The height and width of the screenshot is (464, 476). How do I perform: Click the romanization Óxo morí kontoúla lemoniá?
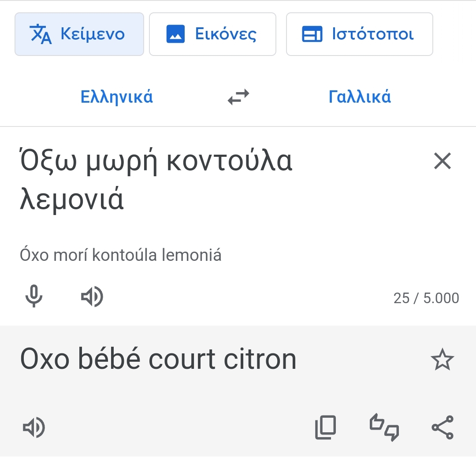click(120, 255)
